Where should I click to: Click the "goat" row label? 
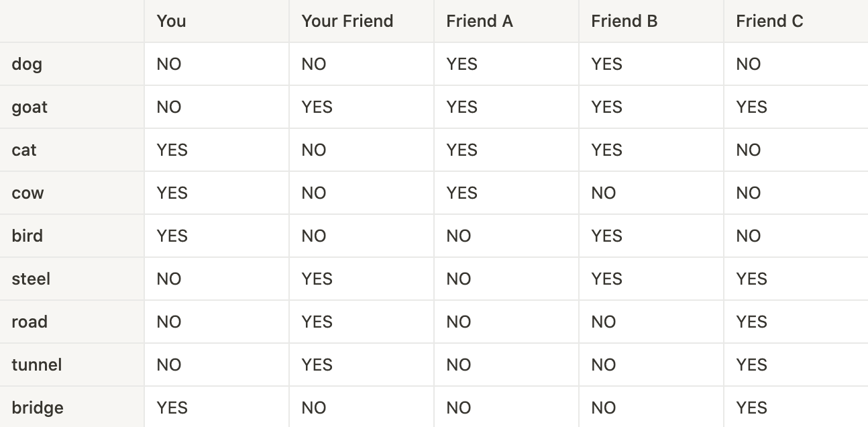[30, 107]
